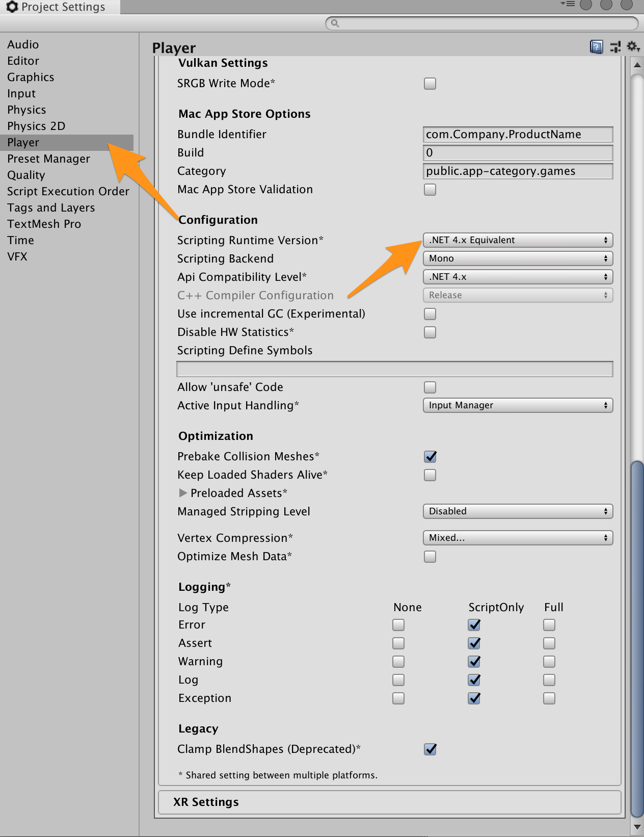Image resolution: width=644 pixels, height=837 pixels.
Task: Enable Use incremental GC checkbox
Action: click(x=430, y=314)
